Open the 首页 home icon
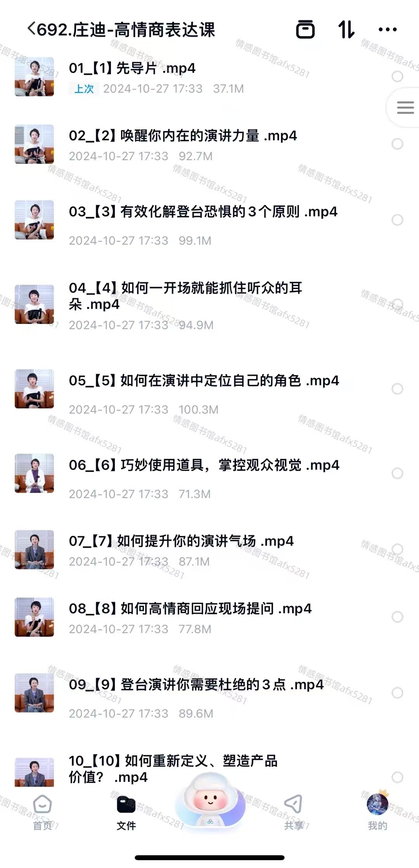 click(42, 804)
